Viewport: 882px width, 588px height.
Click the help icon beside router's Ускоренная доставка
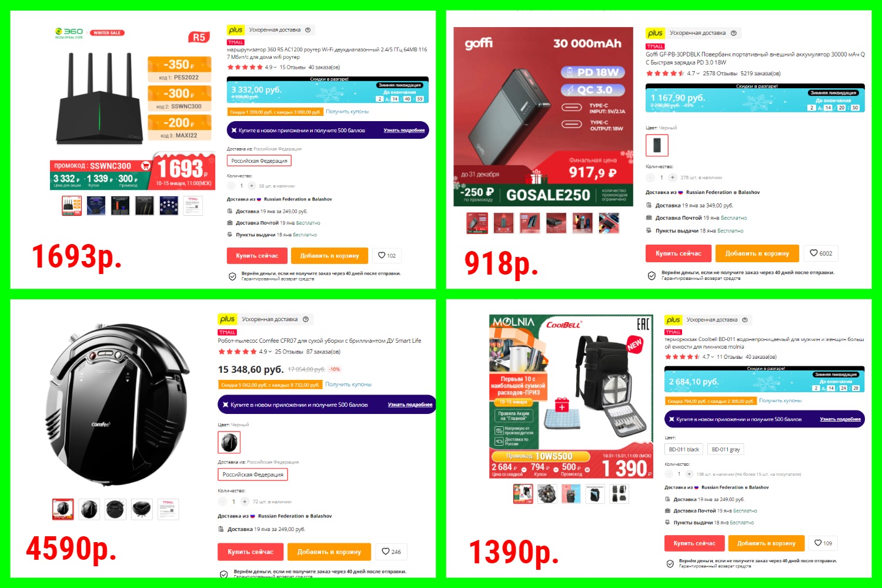tap(308, 29)
